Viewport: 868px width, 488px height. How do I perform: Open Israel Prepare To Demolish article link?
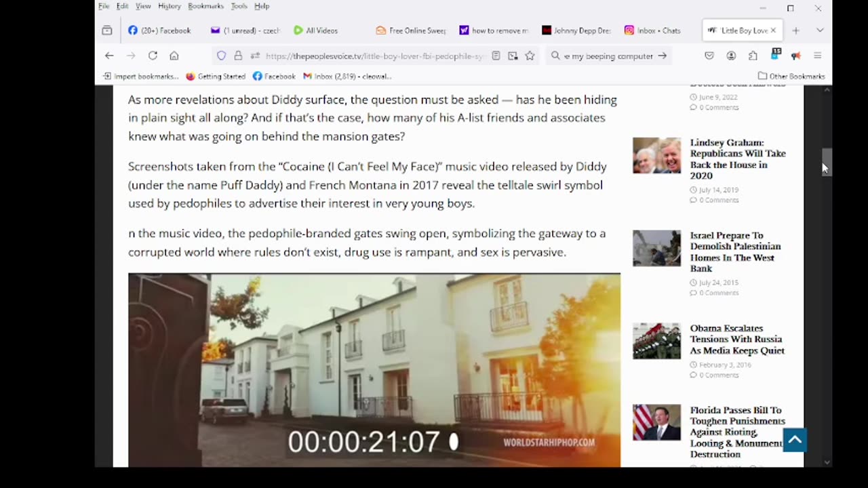coord(735,251)
